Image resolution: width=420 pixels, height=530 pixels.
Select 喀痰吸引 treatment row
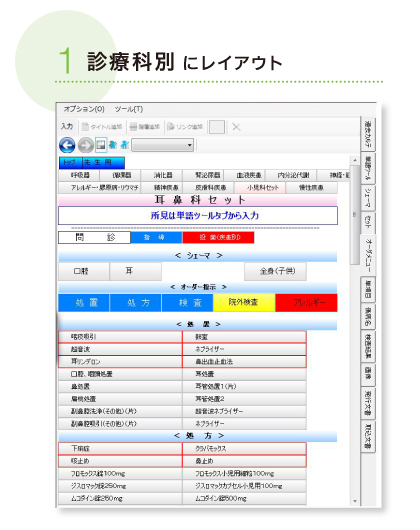click(x=120, y=337)
